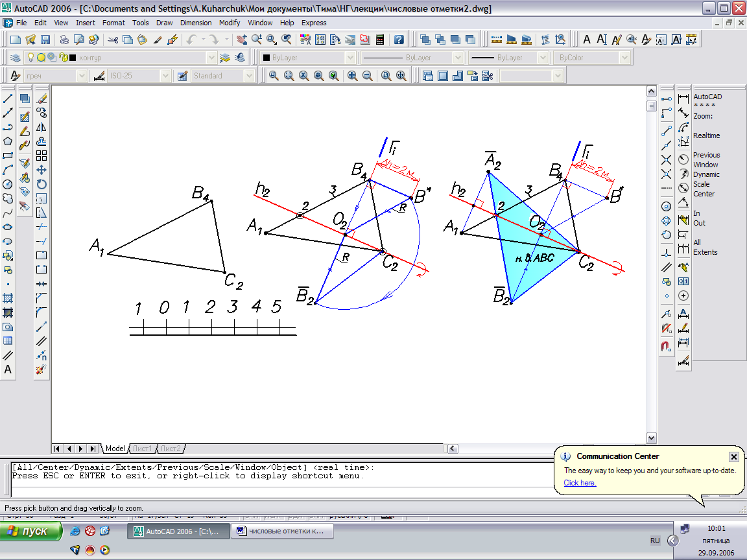Click the Zoom Extents toolbar icon
Viewport: 747px width, 560px height.
[401, 76]
